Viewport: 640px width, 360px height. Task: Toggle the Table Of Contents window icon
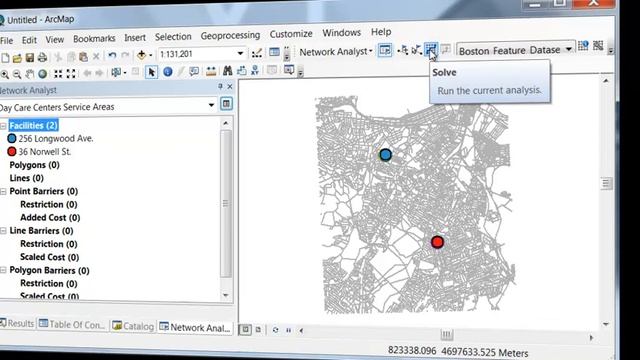tap(274, 52)
